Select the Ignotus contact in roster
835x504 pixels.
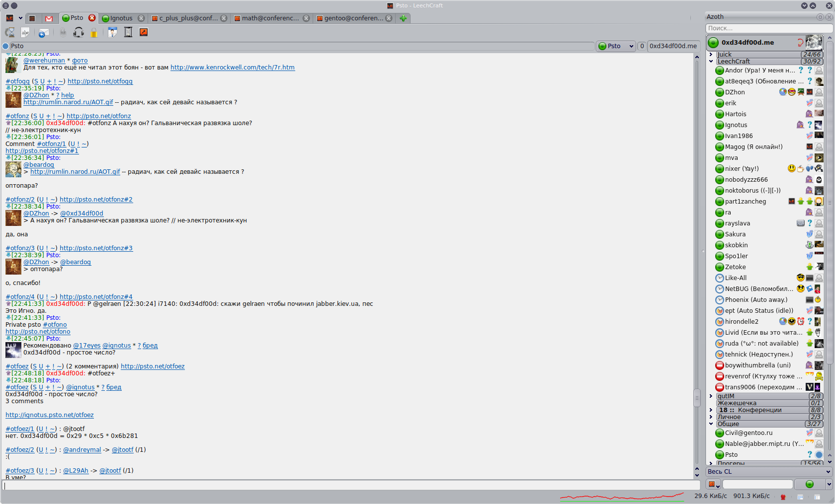click(x=769, y=125)
